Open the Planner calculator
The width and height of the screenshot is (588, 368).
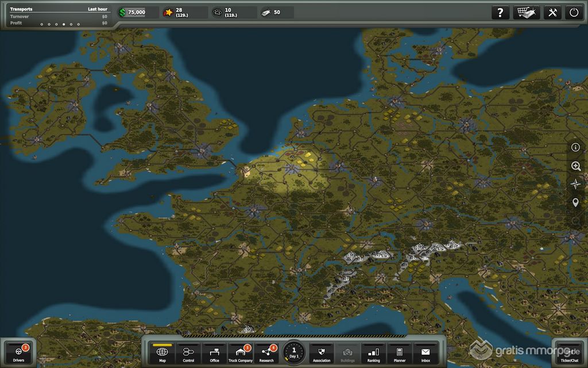click(x=399, y=353)
